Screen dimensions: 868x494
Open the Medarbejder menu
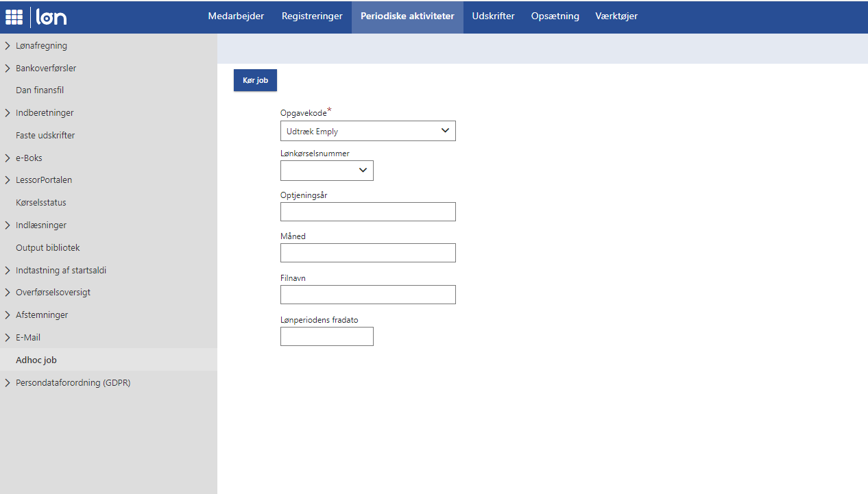(x=236, y=16)
